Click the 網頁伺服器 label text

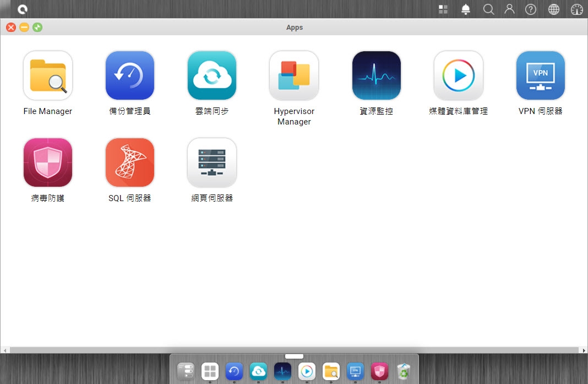(212, 198)
